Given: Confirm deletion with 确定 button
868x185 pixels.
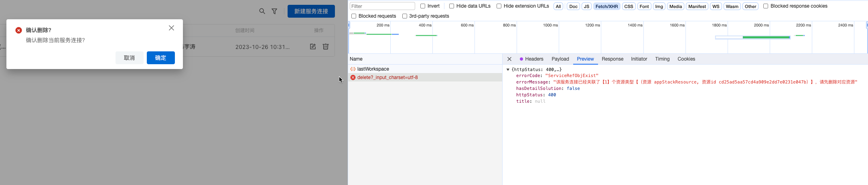Looking at the screenshot, I should click(160, 58).
